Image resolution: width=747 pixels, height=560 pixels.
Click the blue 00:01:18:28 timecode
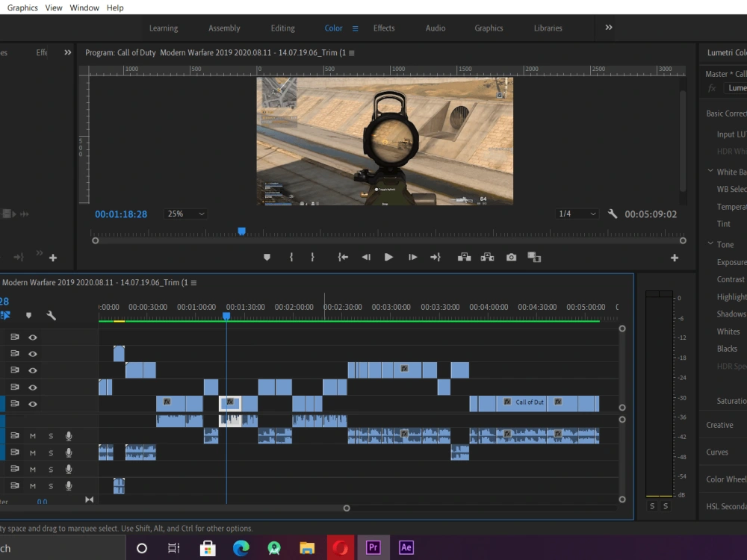click(x=121, y=214)
